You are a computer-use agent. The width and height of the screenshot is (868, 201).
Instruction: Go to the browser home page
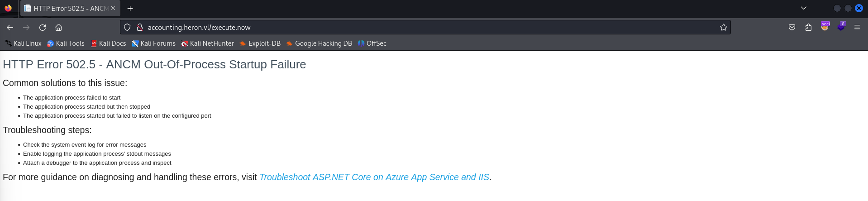(x=58, y=27)
